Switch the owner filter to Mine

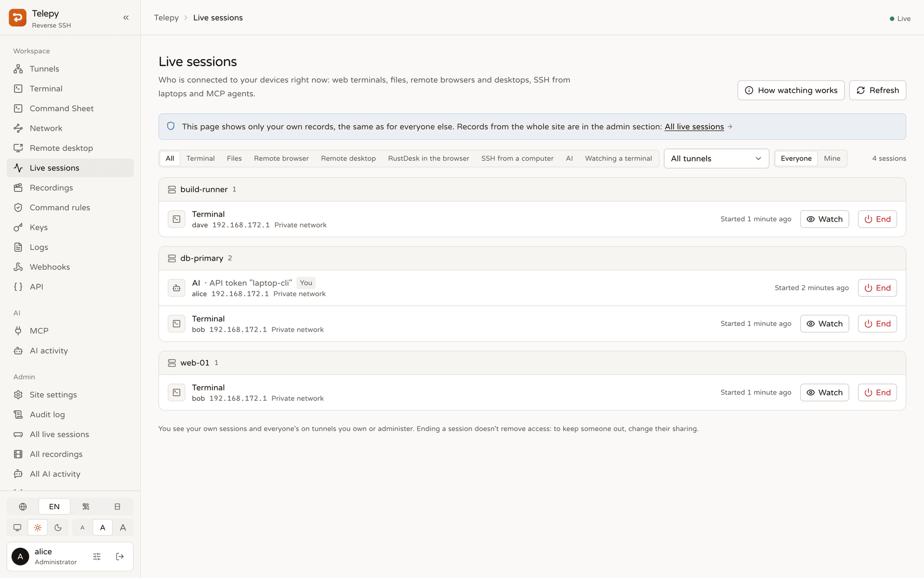[x=832, y=158]
